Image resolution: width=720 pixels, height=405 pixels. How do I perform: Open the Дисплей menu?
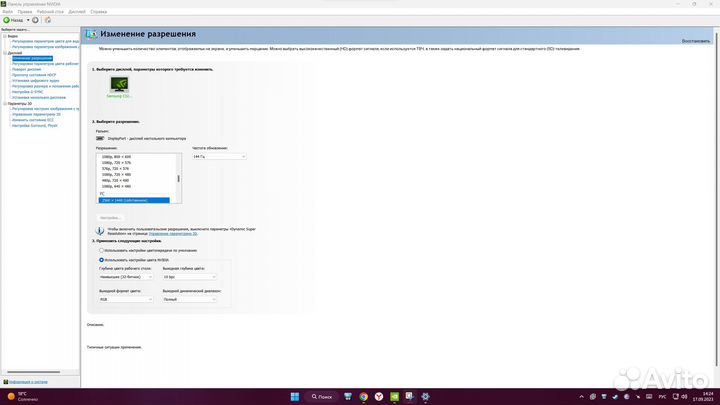coord(77,11)
